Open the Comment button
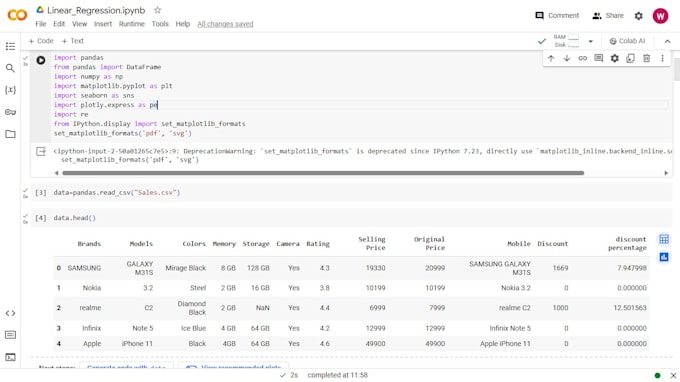This screenshot has width=680, height=382. point(557,16)
